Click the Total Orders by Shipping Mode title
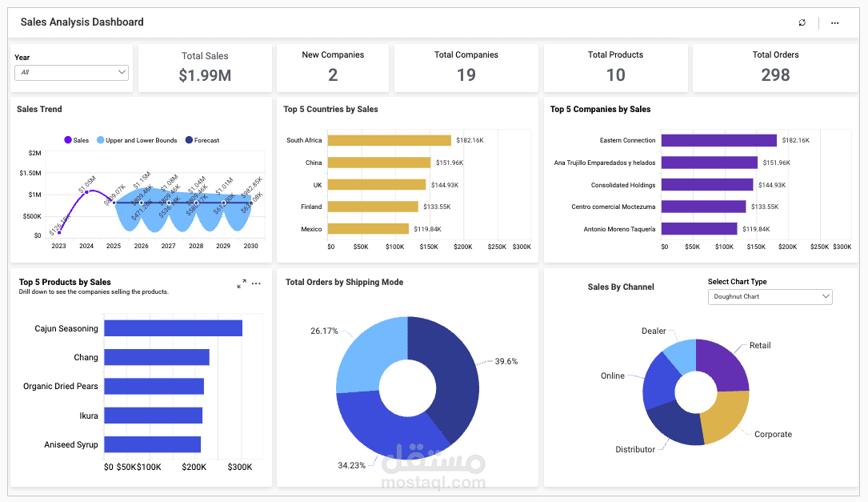The width and height of the screenshot is (868, 502). (x=344, y=282)
